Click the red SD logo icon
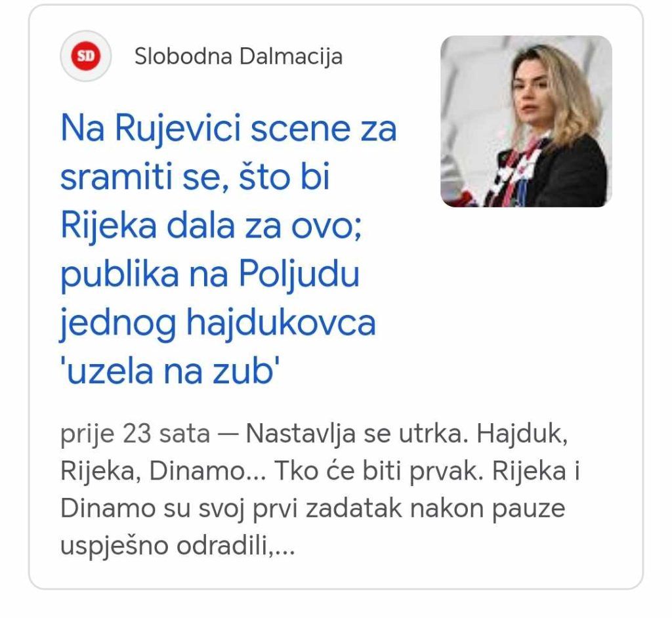Image resolution: width=672 pixels, height=618 pixels. click(x=86, y=56)
